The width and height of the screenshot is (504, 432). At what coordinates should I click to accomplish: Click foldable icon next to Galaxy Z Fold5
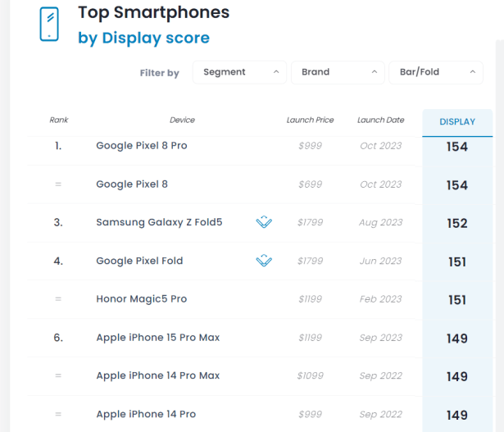264,222
